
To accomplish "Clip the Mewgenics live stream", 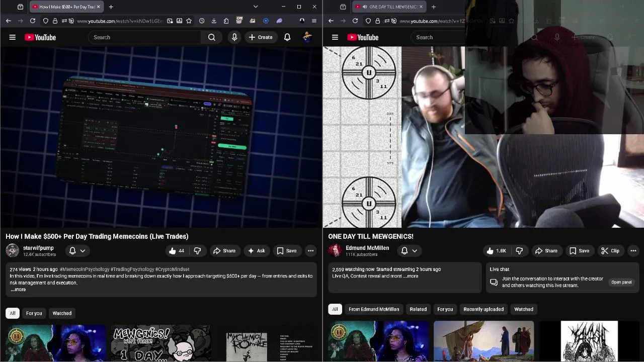I will point(610,250).
